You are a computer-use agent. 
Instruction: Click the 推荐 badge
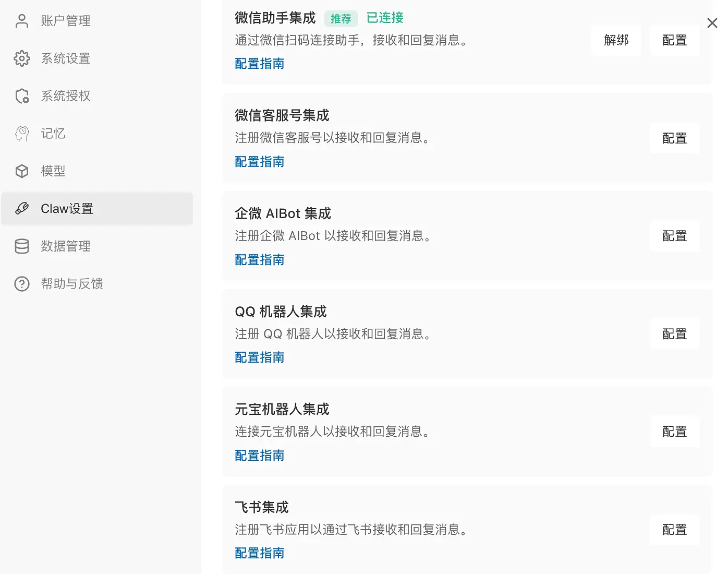[341, 19]
